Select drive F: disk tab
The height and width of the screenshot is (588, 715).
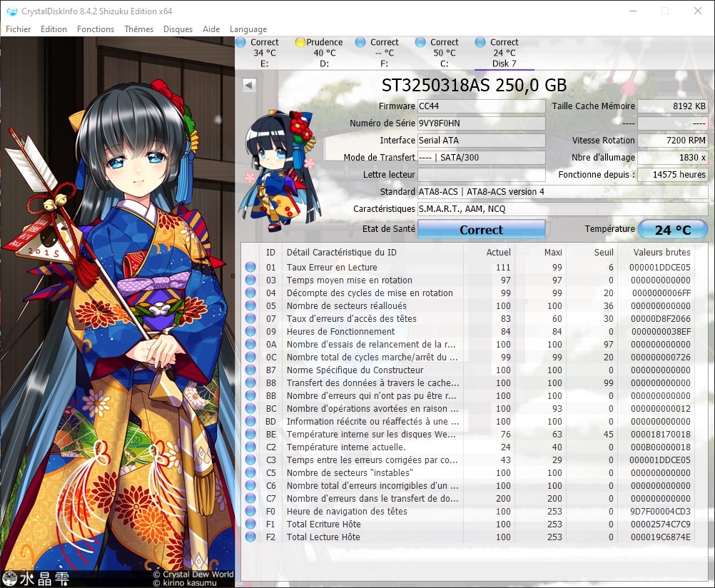click(385, 53)
